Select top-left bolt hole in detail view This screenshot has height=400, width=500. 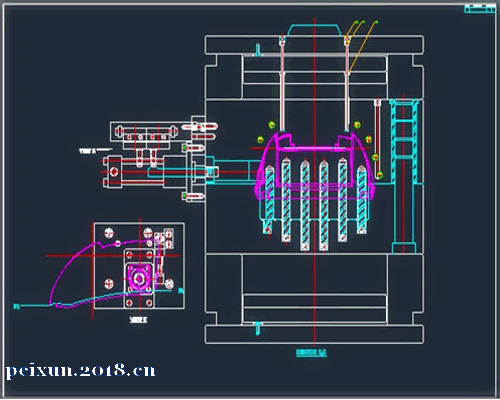(109, 233)
